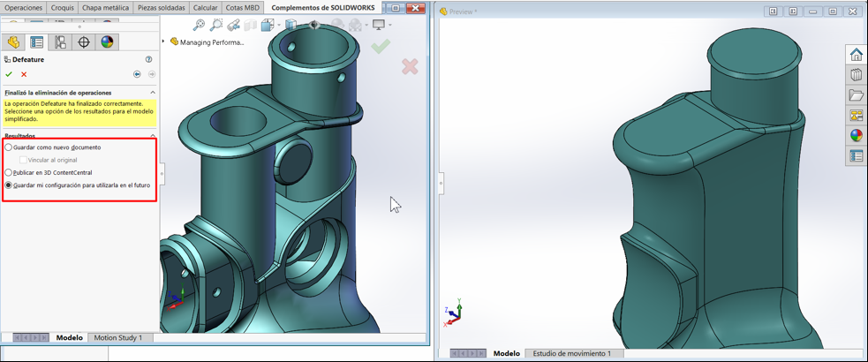The image size is (868, 362).
Task: Open the Piezas soldadas tab
Action: pyautogui.click(x=162, y=8)
